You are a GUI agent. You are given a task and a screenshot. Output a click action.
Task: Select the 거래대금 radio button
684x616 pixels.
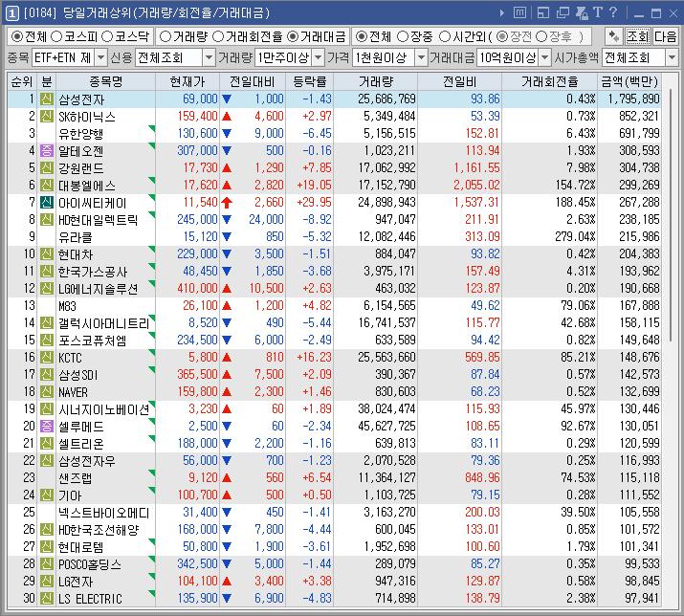293,36
